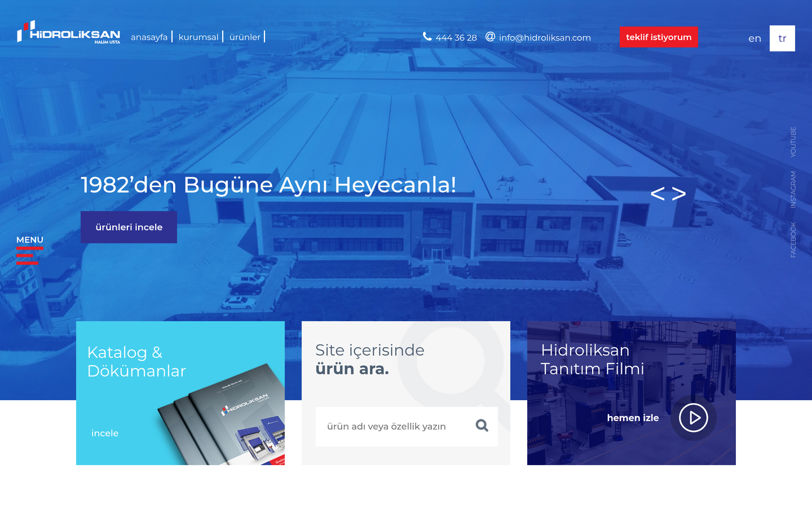This screenshot has height=508, width=812.
Task: Click incele on the Katalog card
Action: (x=105, y=433)
